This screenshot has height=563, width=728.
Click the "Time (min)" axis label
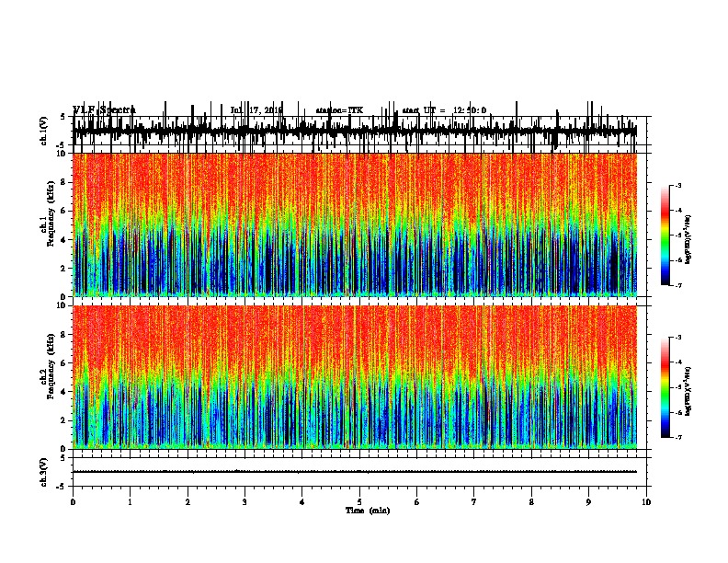368,511
